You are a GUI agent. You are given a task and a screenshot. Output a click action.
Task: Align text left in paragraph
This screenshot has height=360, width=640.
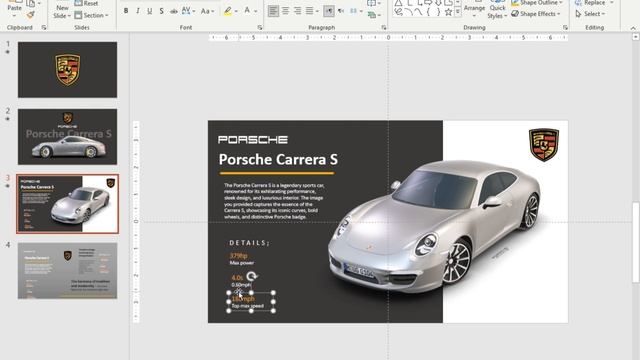(x=273, y=11)
